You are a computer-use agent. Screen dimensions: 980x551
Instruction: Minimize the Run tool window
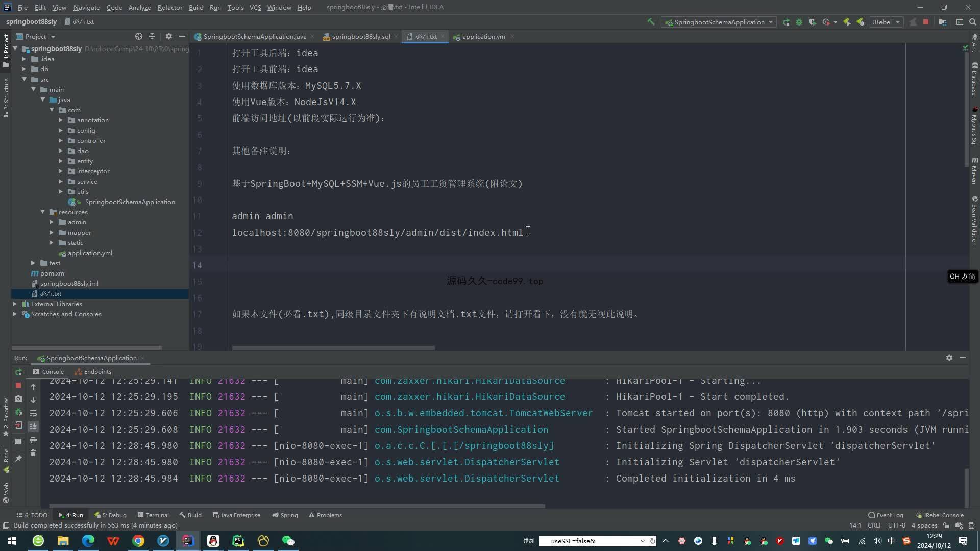click(963, 358)
